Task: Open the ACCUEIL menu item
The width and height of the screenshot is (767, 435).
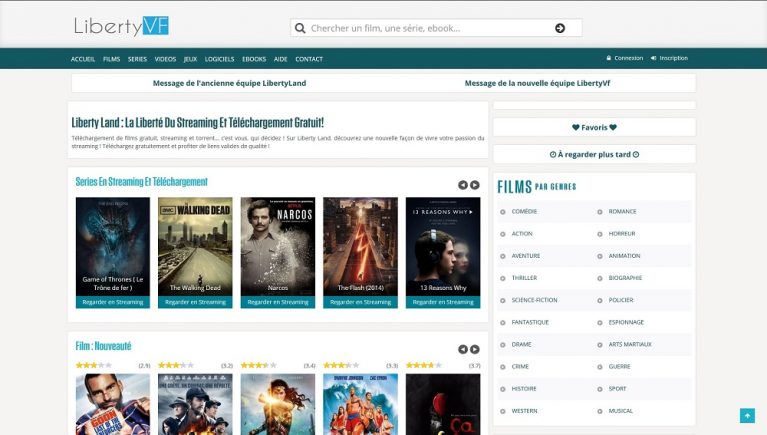Action: coord(83,59)
